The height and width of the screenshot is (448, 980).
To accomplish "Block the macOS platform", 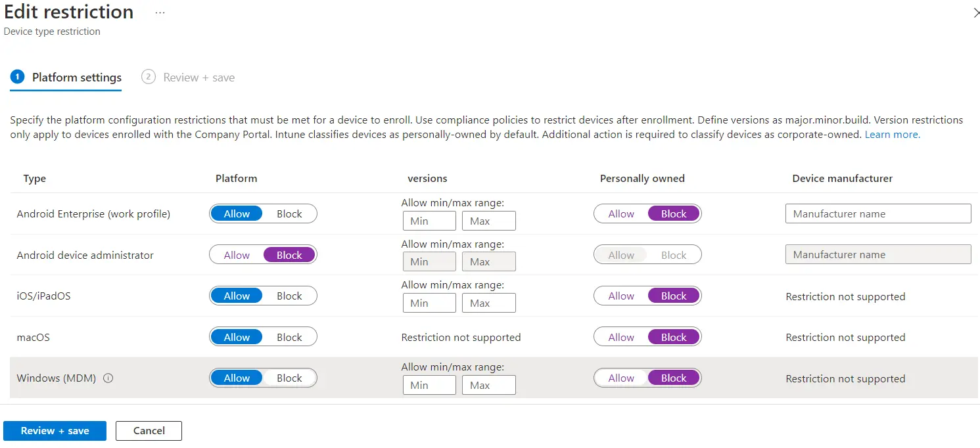I will coord(289,338).
